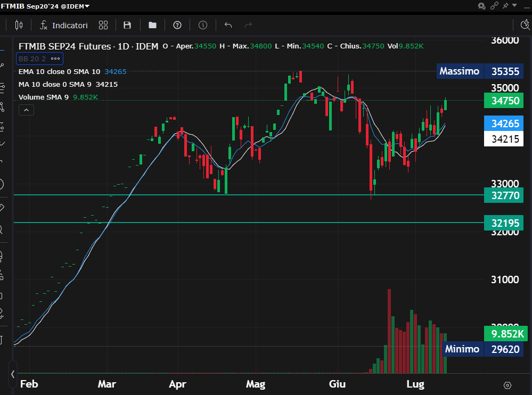This screenshot has height=395, width=532.
Task: Click the 32195 horizontal line price label
Action: [x=504, y=223]
